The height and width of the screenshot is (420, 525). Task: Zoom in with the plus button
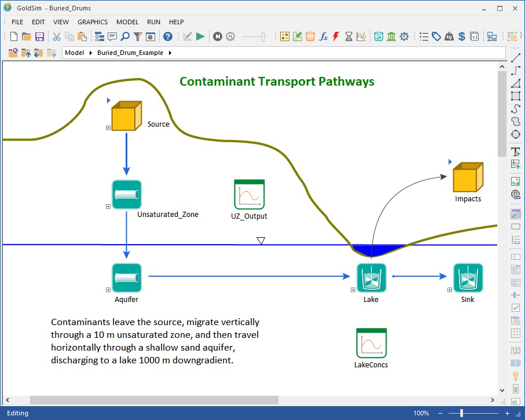pyautogui.click(x=507, y=413)
